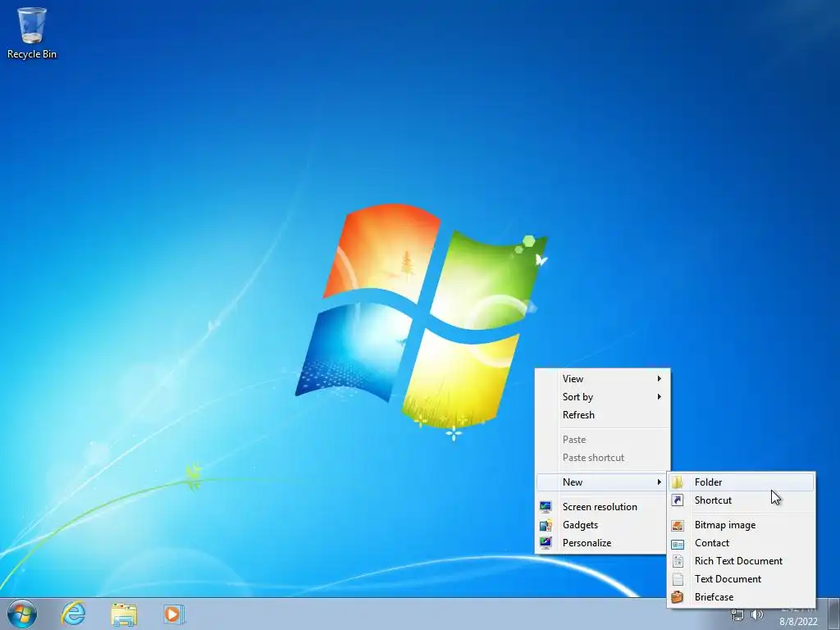Create a new Folder

pos(742,482)
